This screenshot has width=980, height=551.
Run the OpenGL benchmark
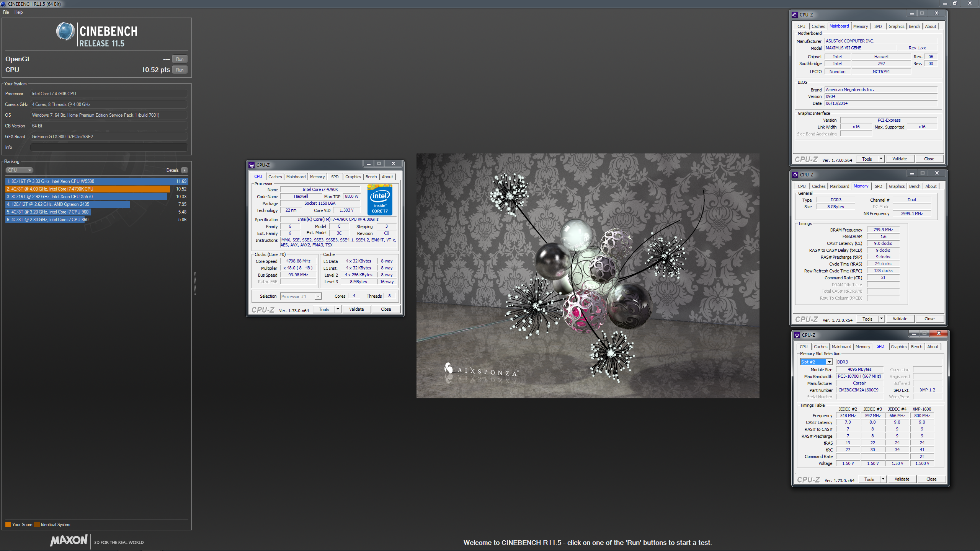(x=180, y=59)
